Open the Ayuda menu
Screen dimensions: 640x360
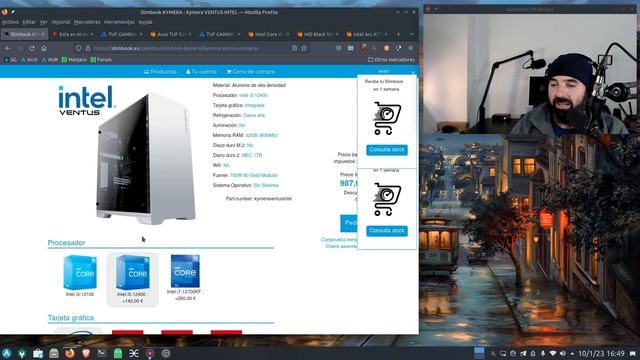tap(145, 22)
